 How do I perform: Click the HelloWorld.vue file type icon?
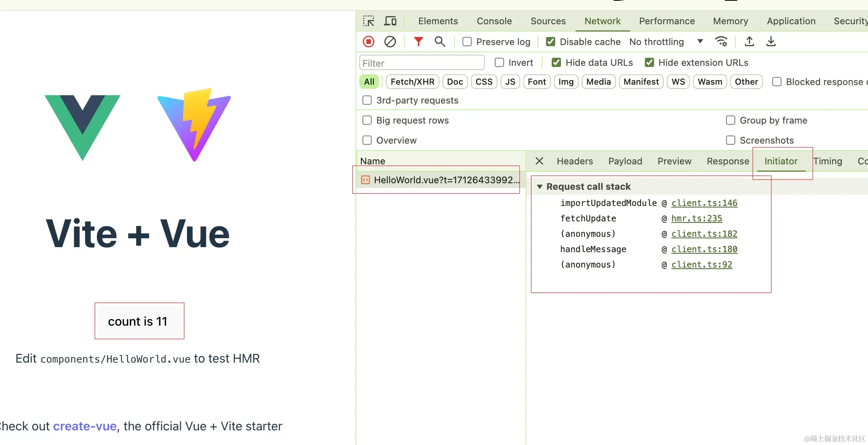tap(366, 180)
